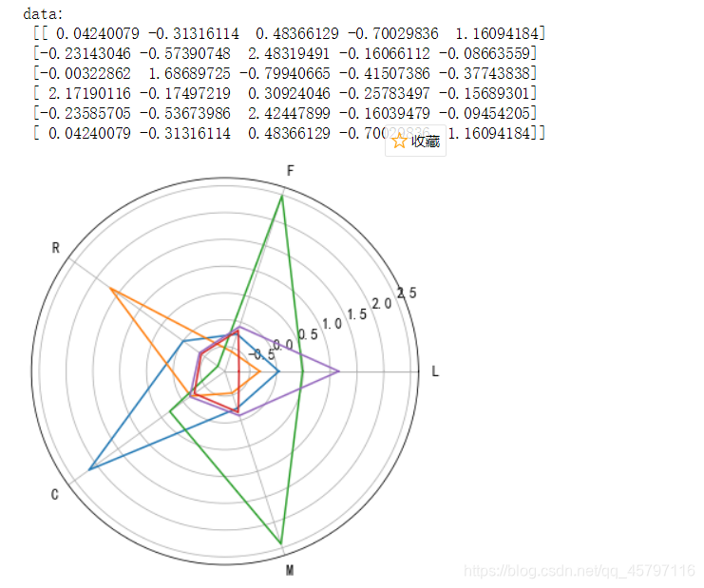This screenshot has height=588, width=704.
Task: Click the F axis label on the radar chart
Action: 291,171
